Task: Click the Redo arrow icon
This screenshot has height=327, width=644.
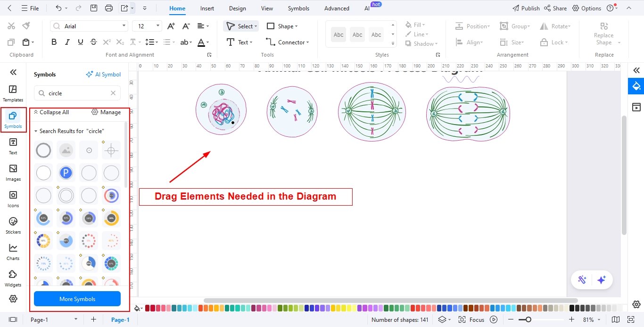Action: pos(78,8)
